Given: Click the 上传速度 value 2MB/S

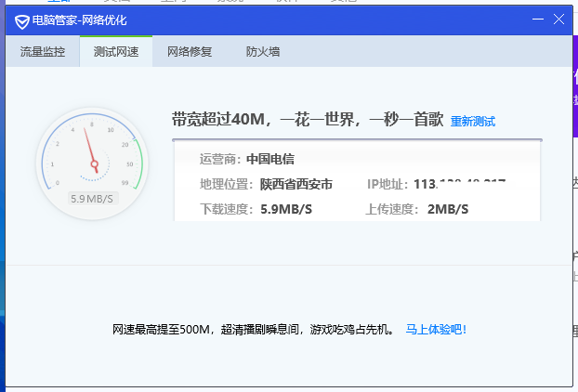Looking at the screenshot, I should pos(448,209).
